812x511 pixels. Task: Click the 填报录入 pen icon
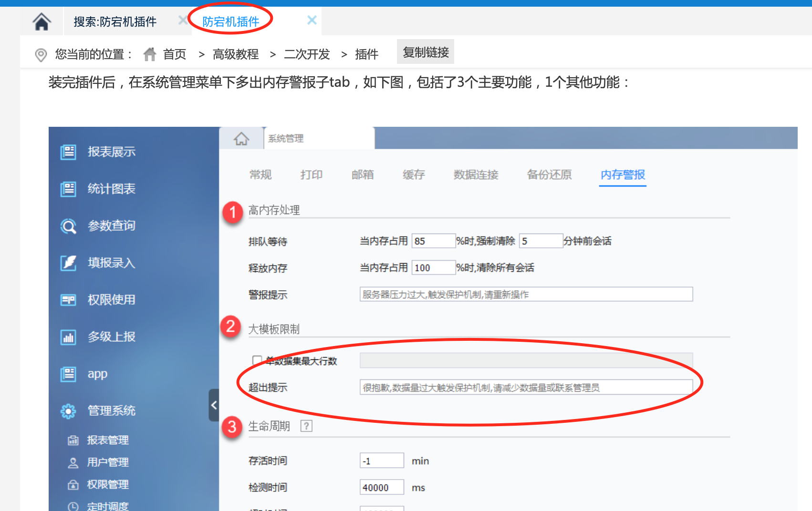coord(68,263)
